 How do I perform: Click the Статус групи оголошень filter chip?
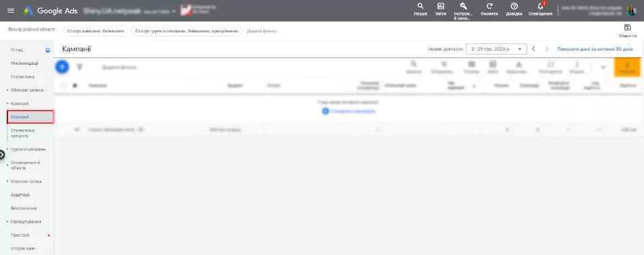point(187,31)
